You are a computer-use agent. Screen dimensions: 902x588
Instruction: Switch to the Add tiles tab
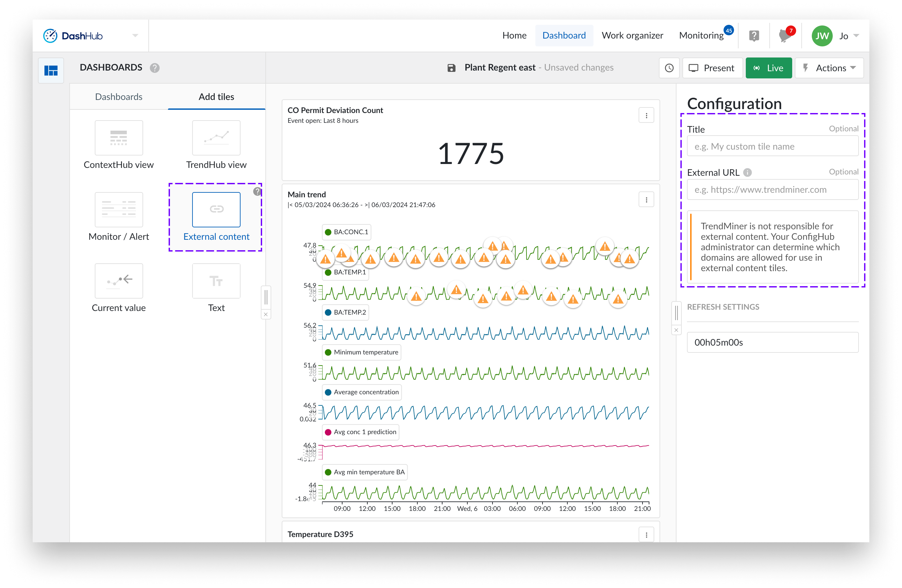tap(216, 97)
